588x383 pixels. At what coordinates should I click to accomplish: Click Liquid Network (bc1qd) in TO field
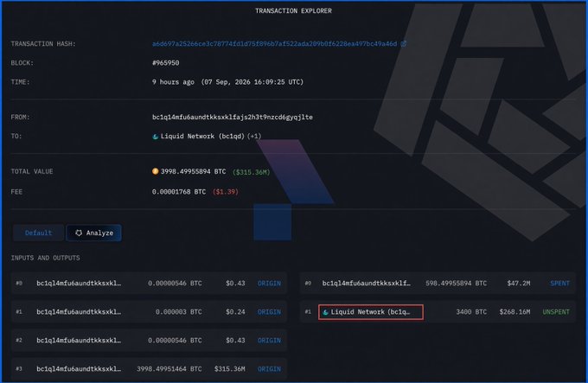(x=202, y=136)
